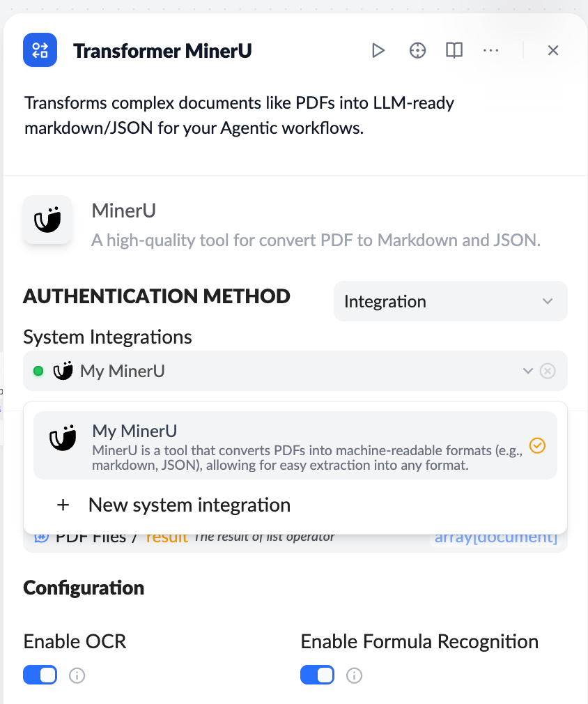Click the locate-on-canvas target icon
The width and height of the screenshot is (588, 704).
(417, 50)
